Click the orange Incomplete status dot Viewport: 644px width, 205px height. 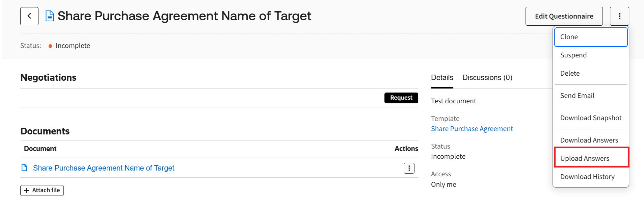click(50, 46)
